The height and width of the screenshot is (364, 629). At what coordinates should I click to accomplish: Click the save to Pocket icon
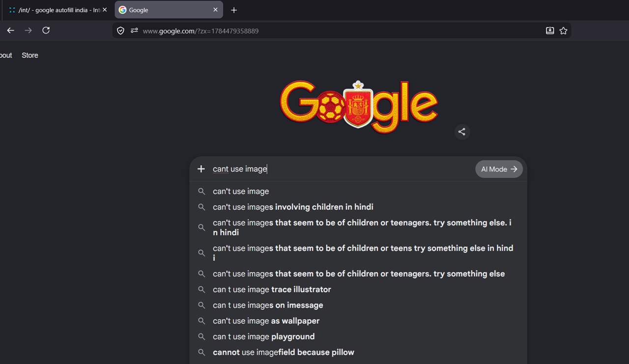[x=550, y=31]
